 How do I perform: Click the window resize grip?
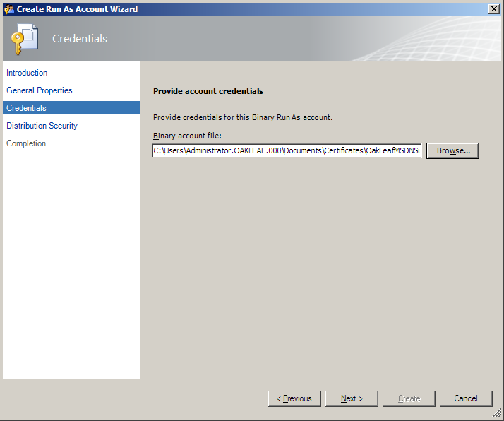point(497,413)
